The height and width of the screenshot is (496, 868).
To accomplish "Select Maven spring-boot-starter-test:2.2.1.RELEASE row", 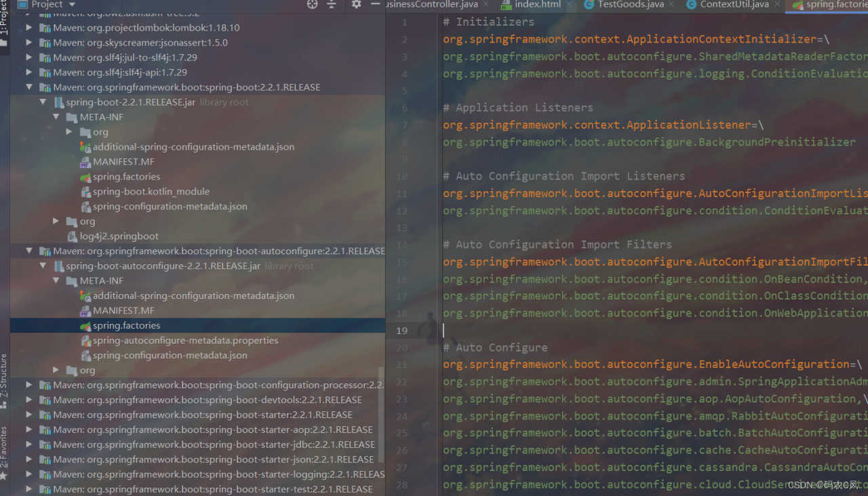I will (x=197, y=489).
